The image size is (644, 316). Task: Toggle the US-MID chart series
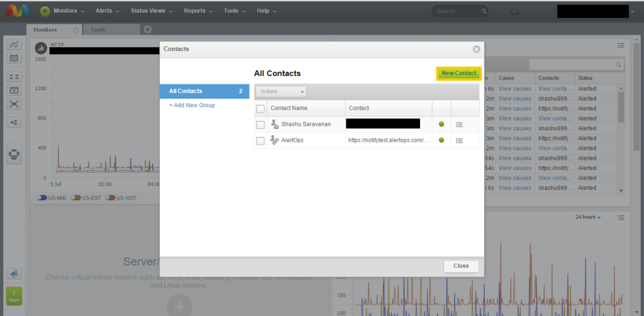point(42,198)
